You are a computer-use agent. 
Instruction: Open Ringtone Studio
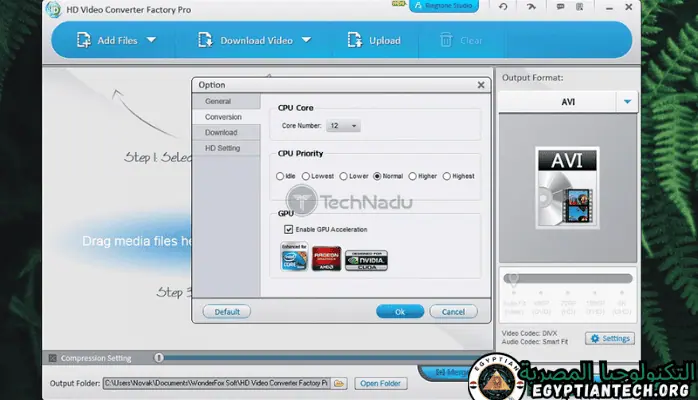[x=444, y=6]
